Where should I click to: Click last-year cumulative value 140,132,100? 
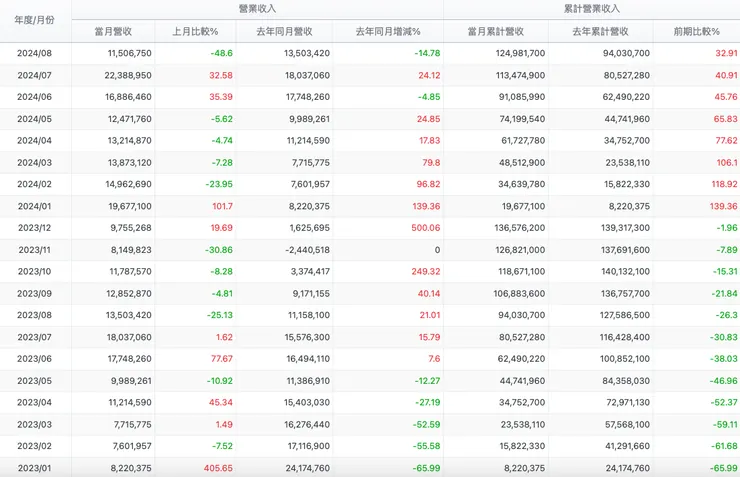625,272
